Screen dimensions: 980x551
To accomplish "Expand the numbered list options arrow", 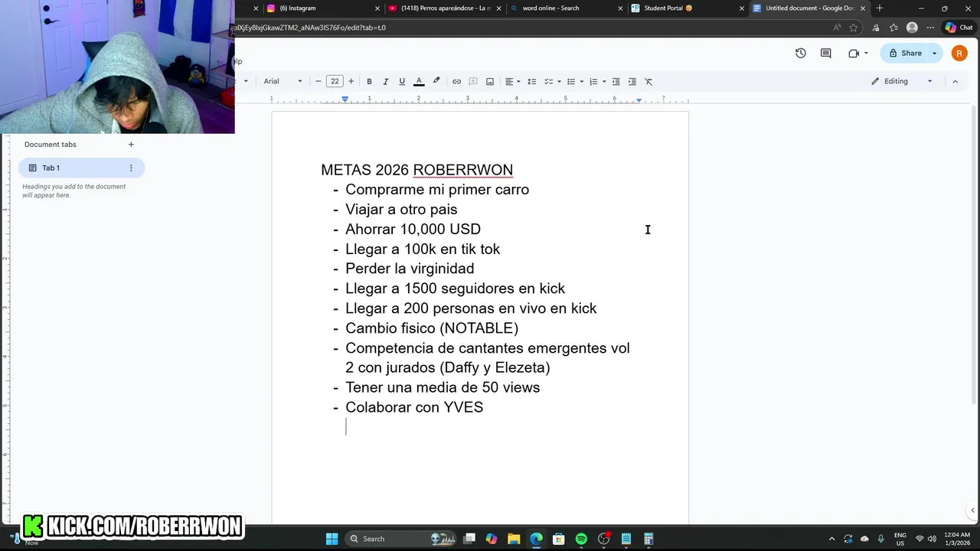I will click(604, 81).
